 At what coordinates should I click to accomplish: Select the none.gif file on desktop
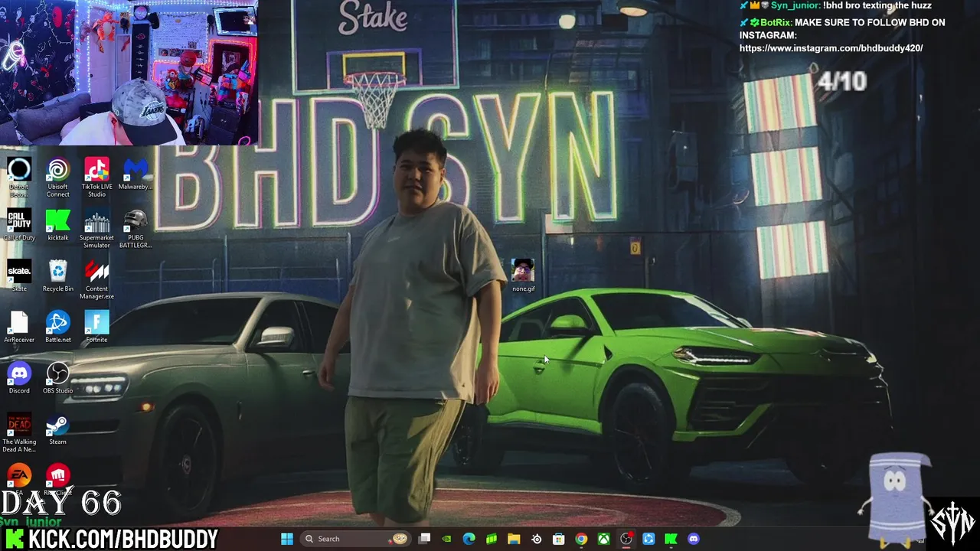click(523, 275)
